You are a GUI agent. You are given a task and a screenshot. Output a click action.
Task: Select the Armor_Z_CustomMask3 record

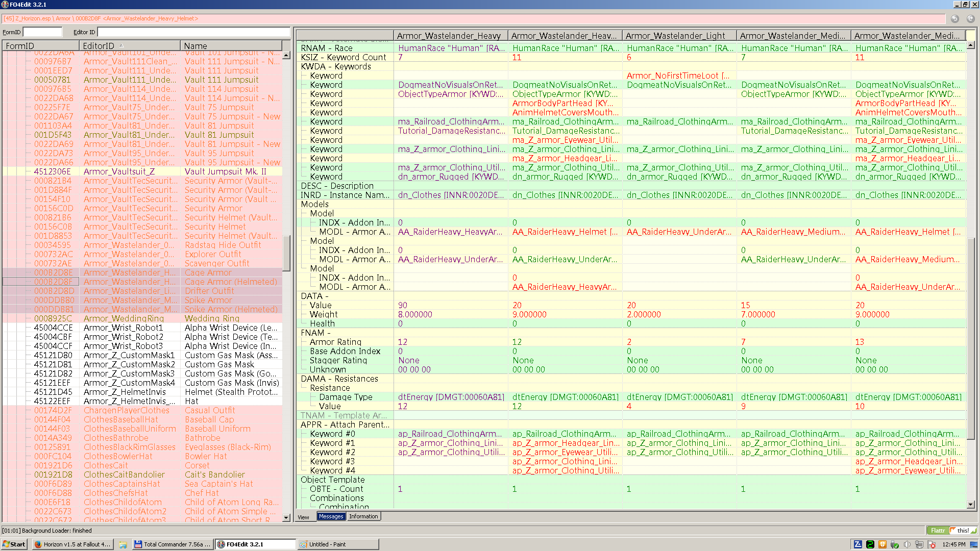(143, 373)
